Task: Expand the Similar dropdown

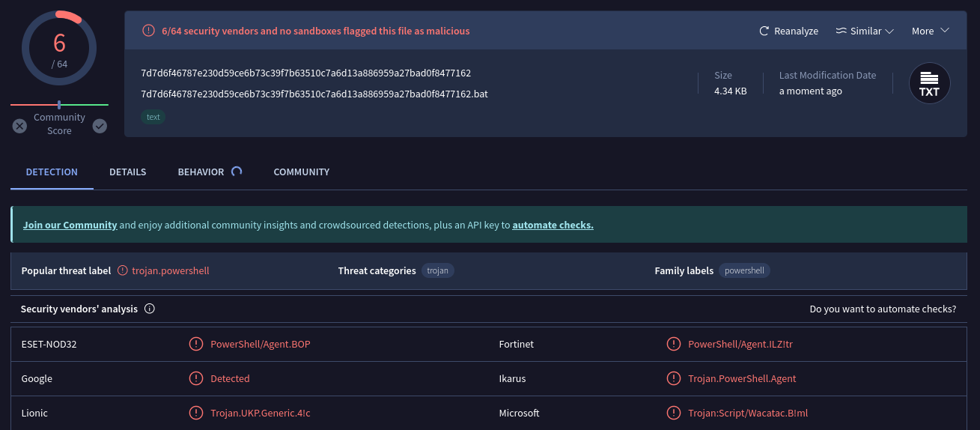Action: (x=865, y=31)
